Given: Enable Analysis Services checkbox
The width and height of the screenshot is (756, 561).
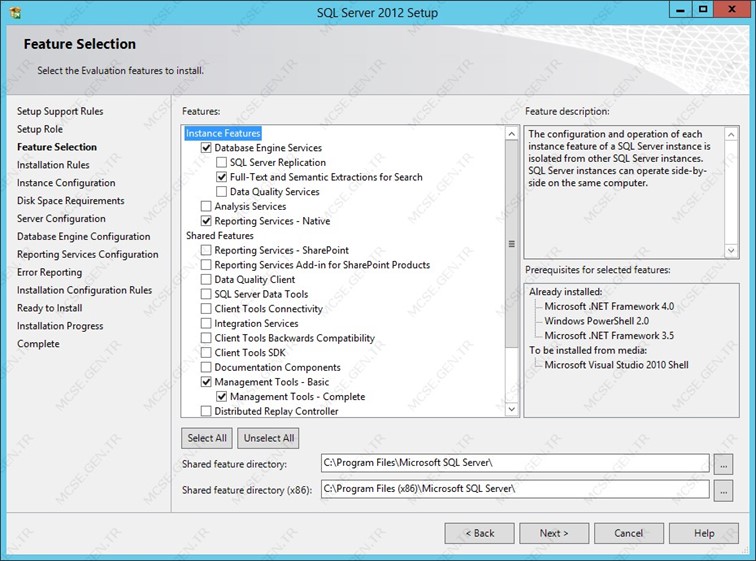Looking at the screenshot, I should click(206, 206).
